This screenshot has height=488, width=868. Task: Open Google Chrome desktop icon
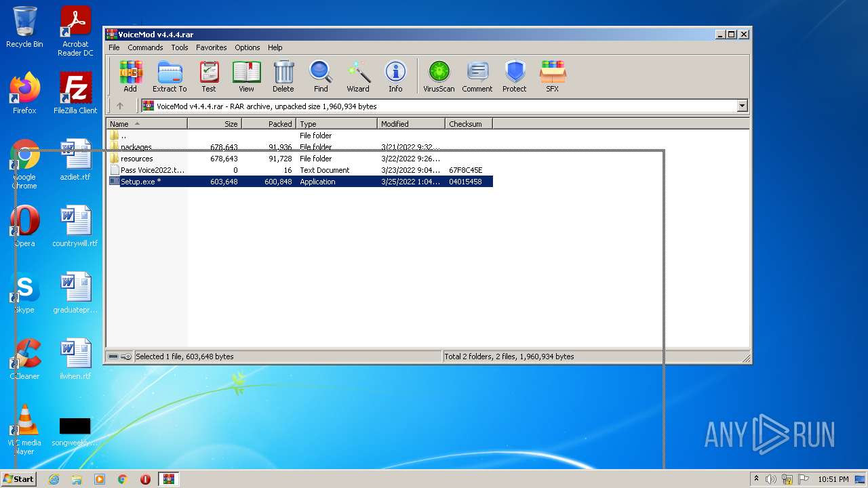pyautogui.click(x=24, y=165)
